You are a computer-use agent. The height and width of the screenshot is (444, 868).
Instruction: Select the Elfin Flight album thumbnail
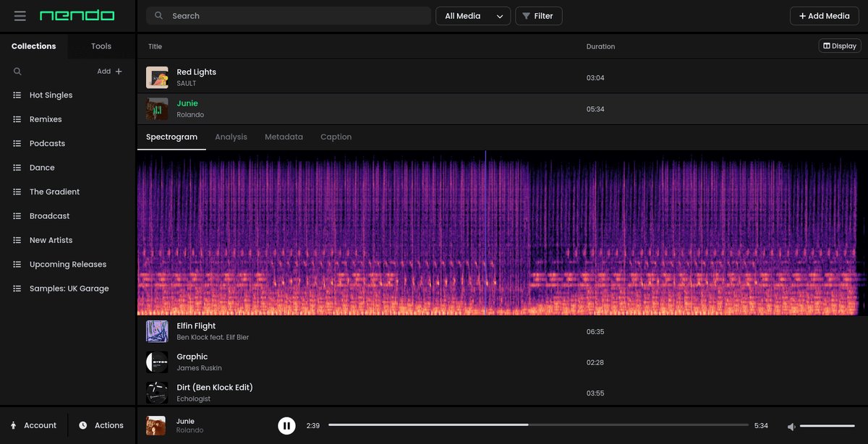[157, 331]
